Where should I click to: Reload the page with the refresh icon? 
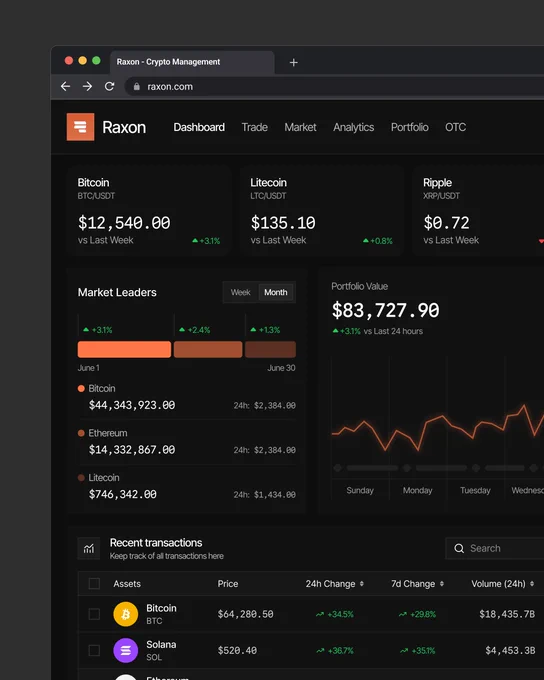click(109, 86)
